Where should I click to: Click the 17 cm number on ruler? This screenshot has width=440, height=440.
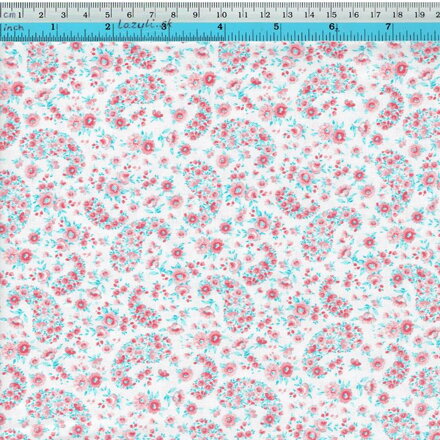pos(376,14)
